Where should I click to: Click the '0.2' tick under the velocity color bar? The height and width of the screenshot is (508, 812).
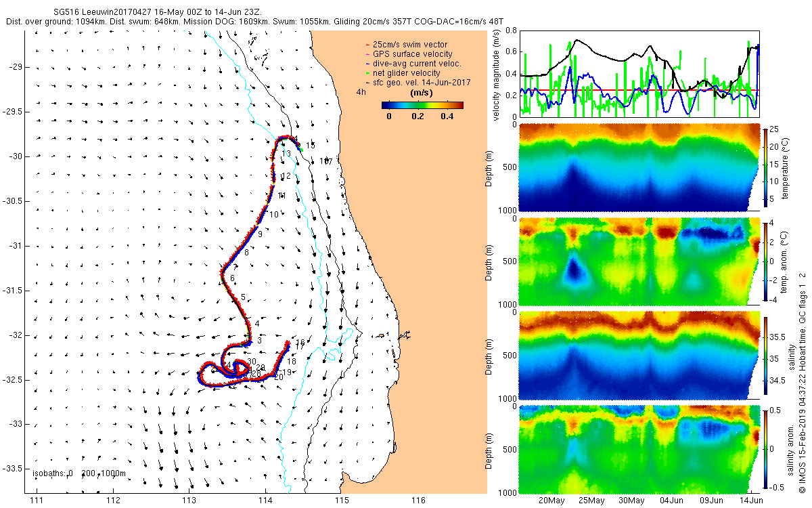418,117
